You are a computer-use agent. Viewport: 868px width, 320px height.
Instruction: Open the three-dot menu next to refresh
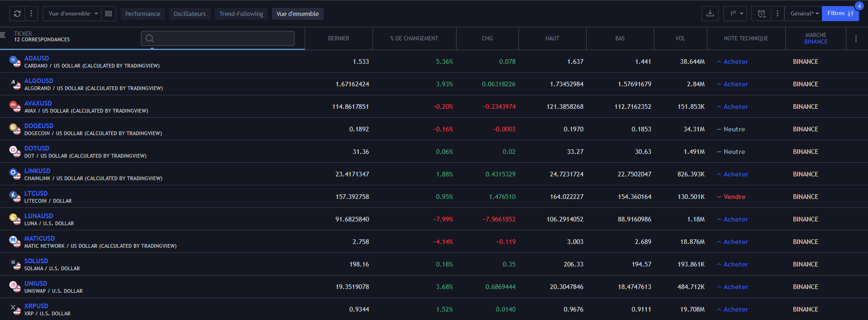tap(31, 14)
